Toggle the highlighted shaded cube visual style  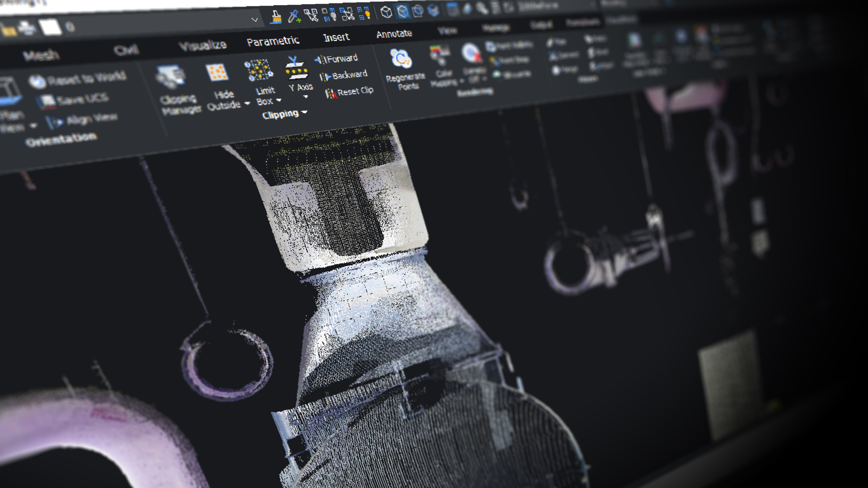tap(403, 11)
